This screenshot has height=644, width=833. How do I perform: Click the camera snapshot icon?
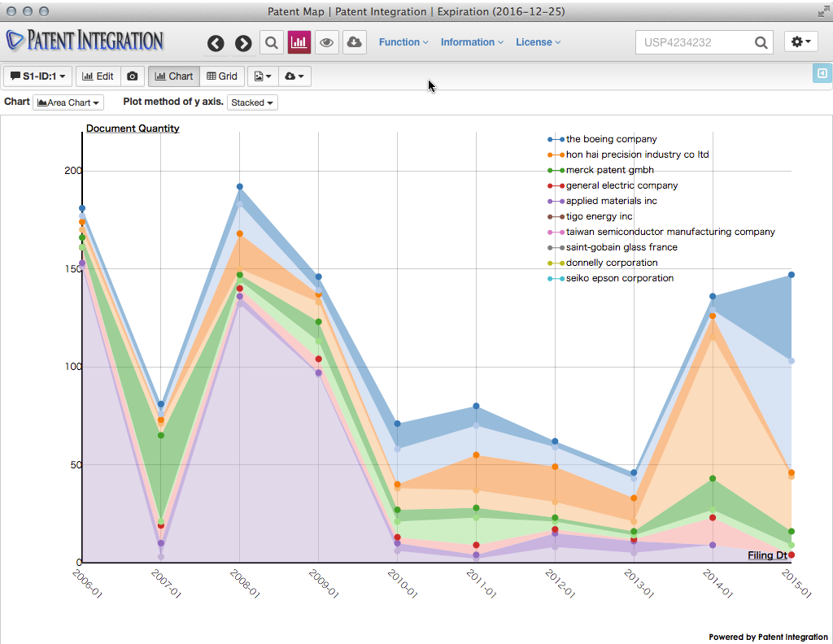133,76
